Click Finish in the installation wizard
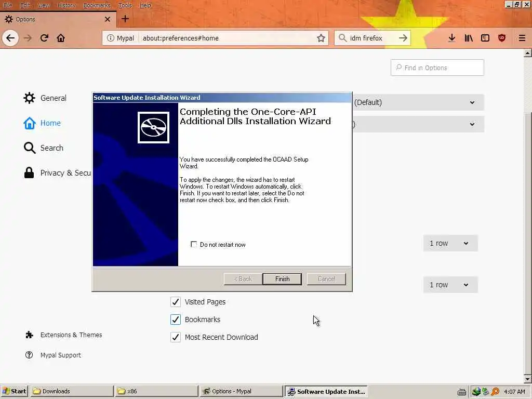Image resolution: width=532 pixels, height=399 pixels. (282, 279)
